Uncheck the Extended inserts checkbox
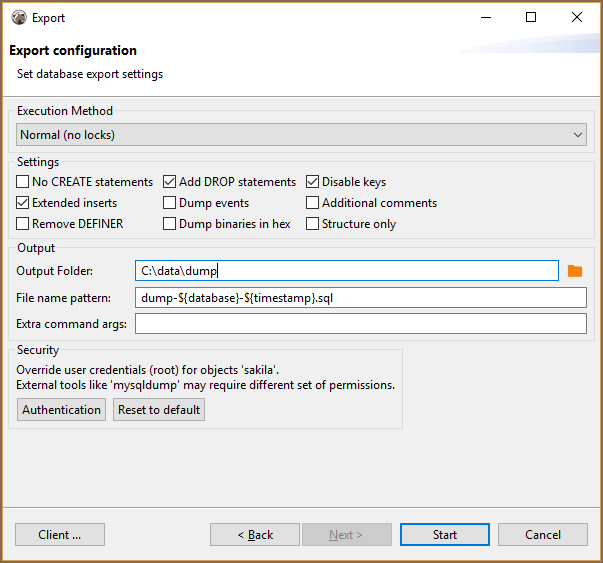 pos(23,203)
